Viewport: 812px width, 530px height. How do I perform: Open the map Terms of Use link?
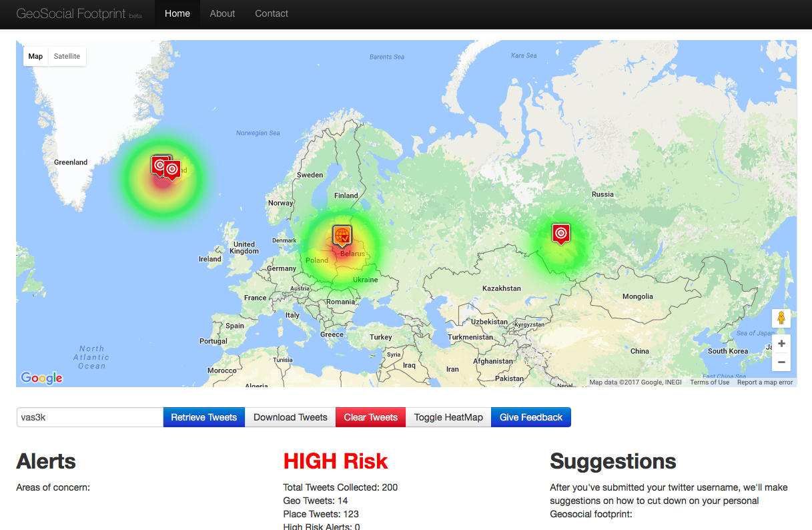tap(709, 382)
